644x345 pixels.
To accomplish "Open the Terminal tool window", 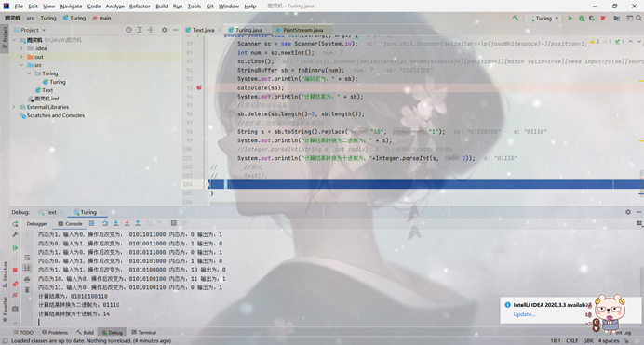I will click(143, 333).
